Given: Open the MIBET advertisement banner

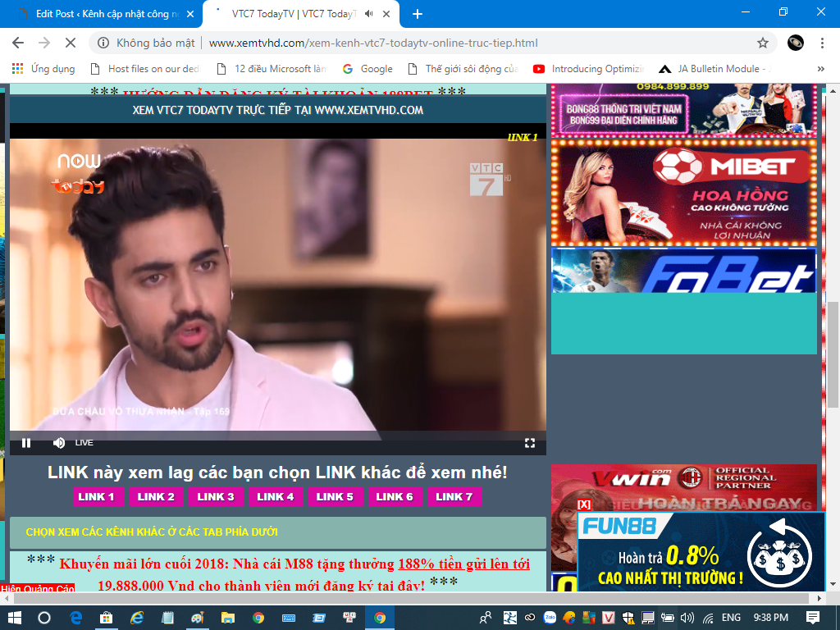Looking at the screenshot, I should pyautogui.click(x=684, y=194).
